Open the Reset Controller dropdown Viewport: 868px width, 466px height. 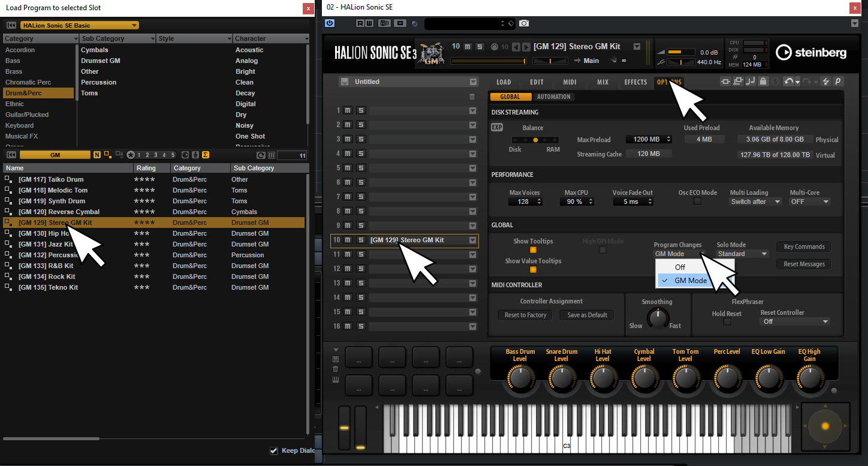click(795, 321)
